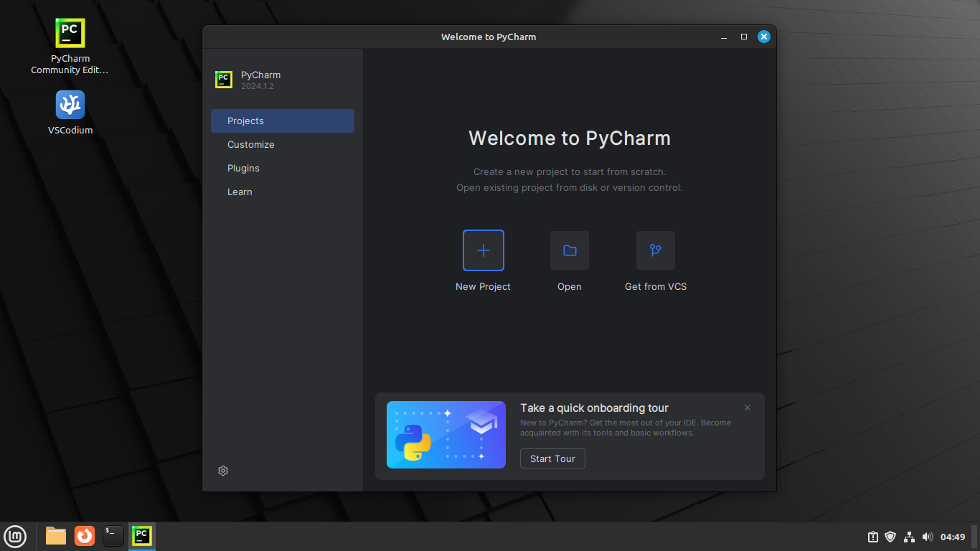Close the Welcome to PyCharm window

click(764, 37)
